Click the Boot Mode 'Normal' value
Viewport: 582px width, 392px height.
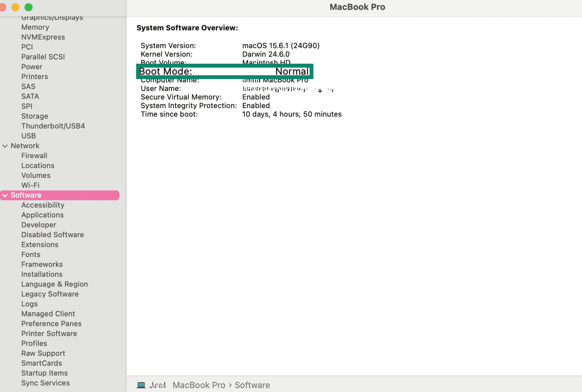pyautogui.click(x=292, y=71)
